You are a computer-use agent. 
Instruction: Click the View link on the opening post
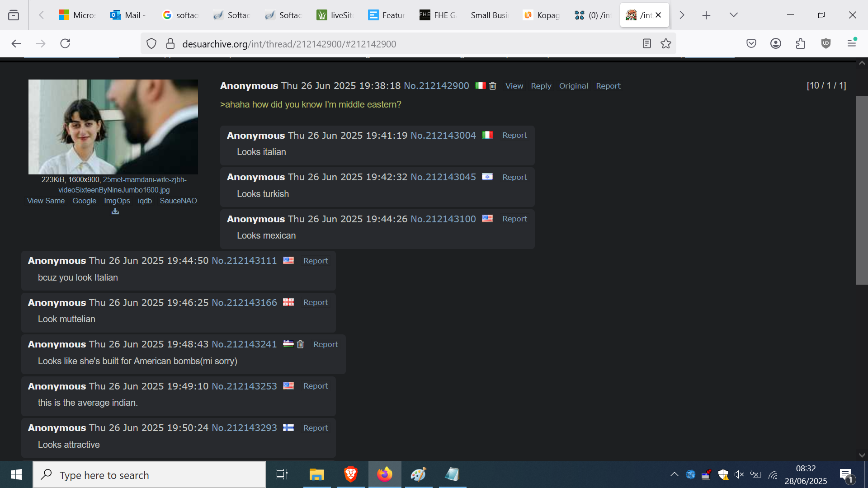tap(514, 86)
